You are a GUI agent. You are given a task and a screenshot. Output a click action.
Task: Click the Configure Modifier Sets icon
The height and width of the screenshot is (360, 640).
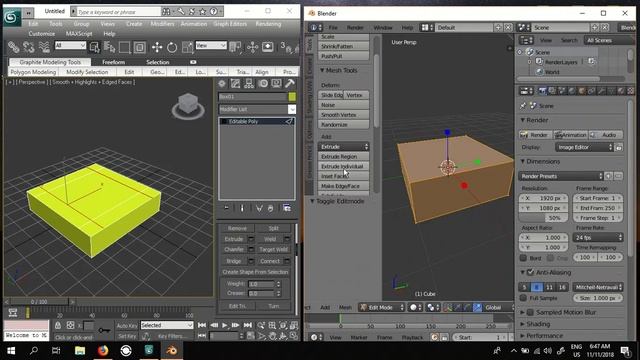(x=287, y=208)
